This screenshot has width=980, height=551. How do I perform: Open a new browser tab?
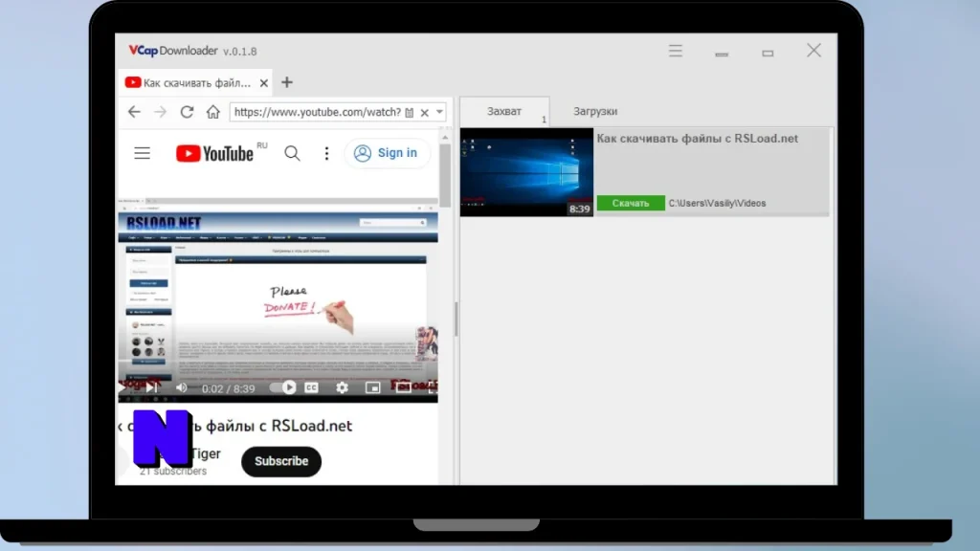point(287,82)
